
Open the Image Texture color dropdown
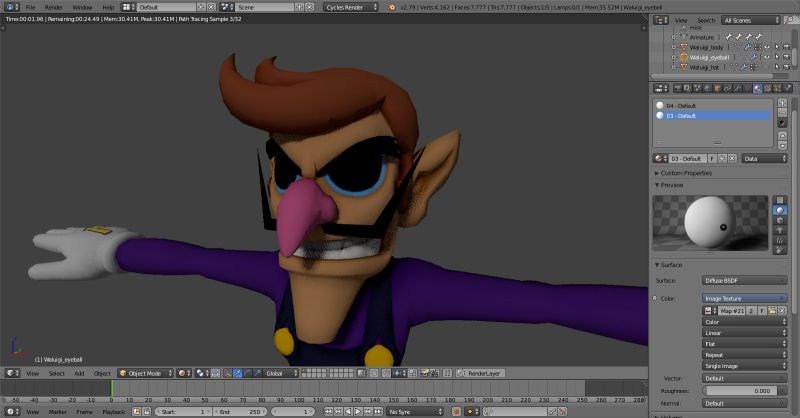coord(744,299)
